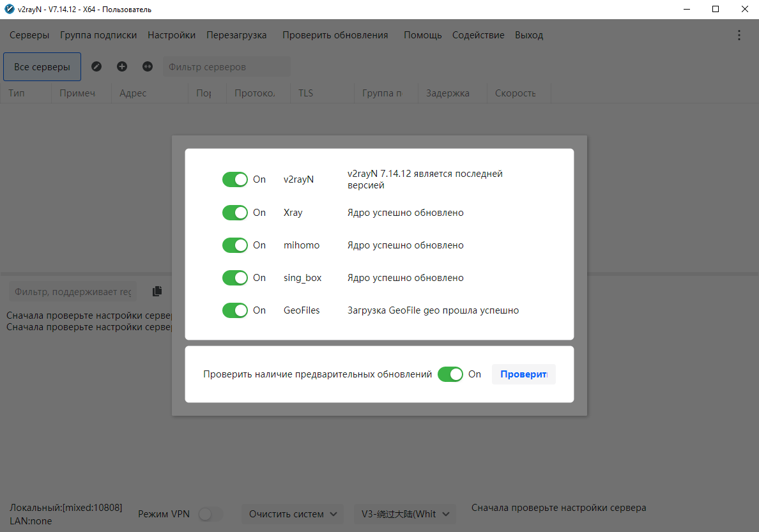Click the copy log icon
The image size is (759, 532).
coord(157,291)
